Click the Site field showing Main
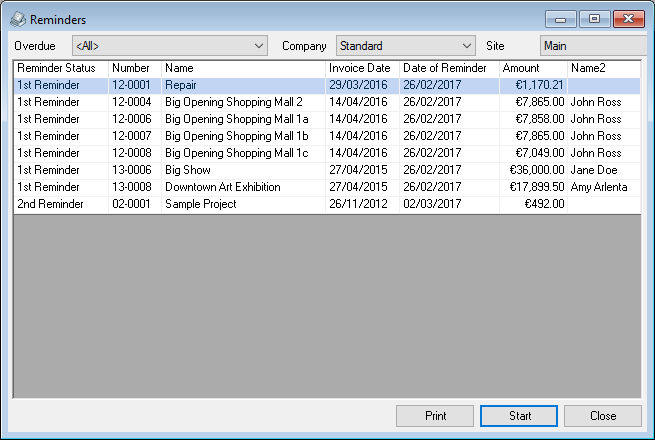655x440 pixels. click(590, 45)
